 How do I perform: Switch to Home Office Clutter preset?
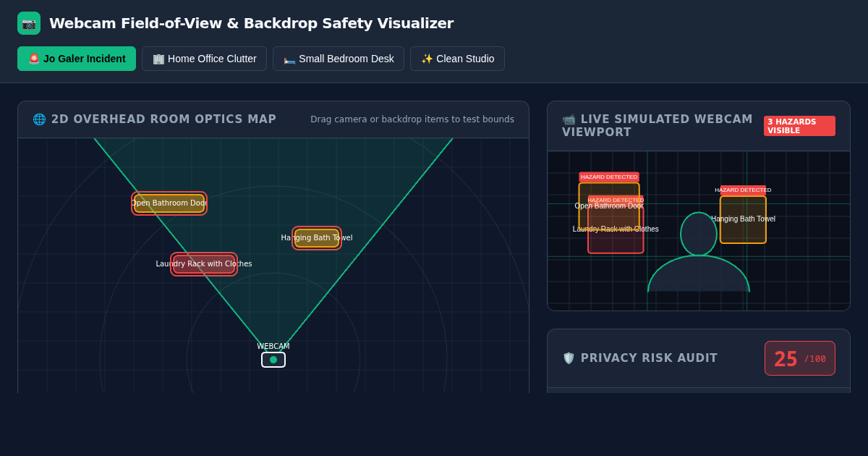[204, 59]
